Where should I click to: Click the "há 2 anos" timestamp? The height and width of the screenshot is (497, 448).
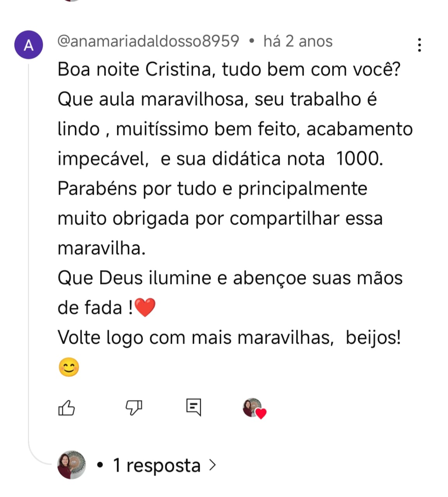click(x=298, y=41)
